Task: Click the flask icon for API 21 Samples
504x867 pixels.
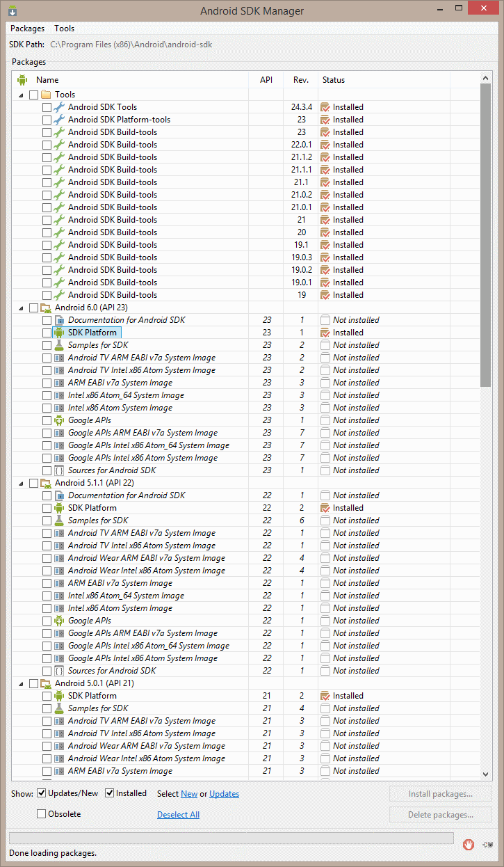Action: [59, 708]
